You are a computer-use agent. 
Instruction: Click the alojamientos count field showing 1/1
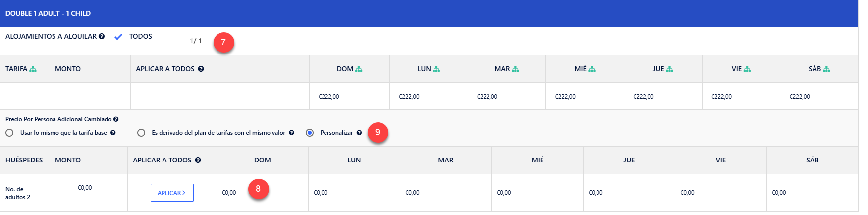(x=177, y=41)
